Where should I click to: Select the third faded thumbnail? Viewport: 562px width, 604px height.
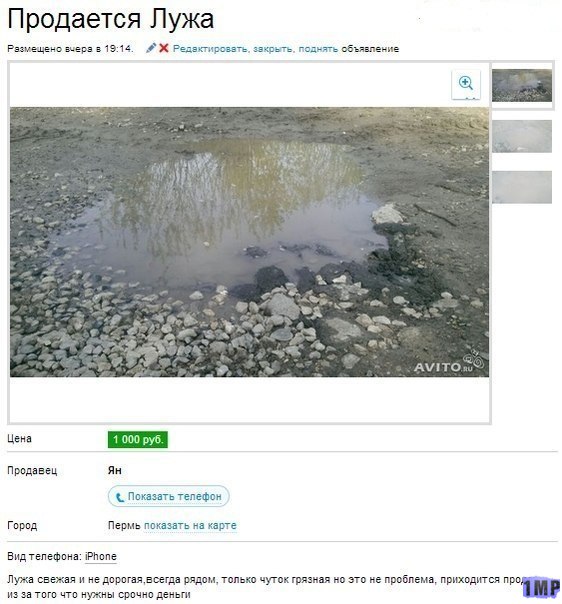click(522, 187)
